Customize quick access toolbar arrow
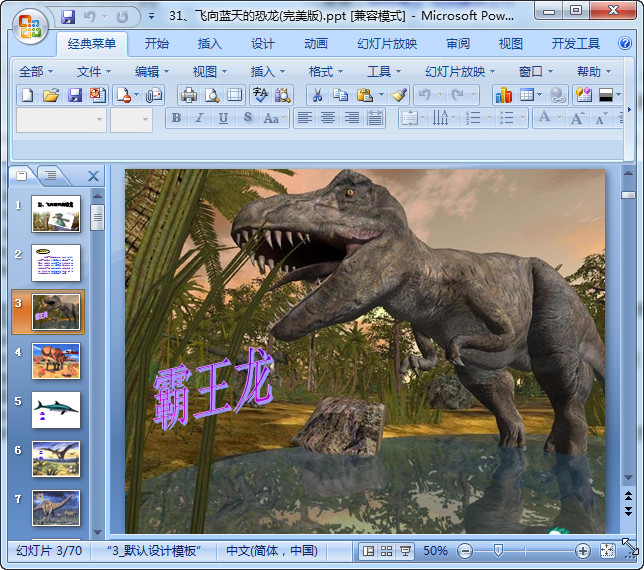Screen dimensions: 644x570 point(152,16)
